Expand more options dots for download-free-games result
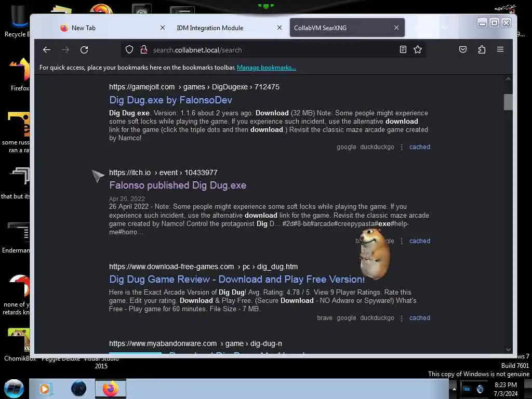 [x=402, y=318]
